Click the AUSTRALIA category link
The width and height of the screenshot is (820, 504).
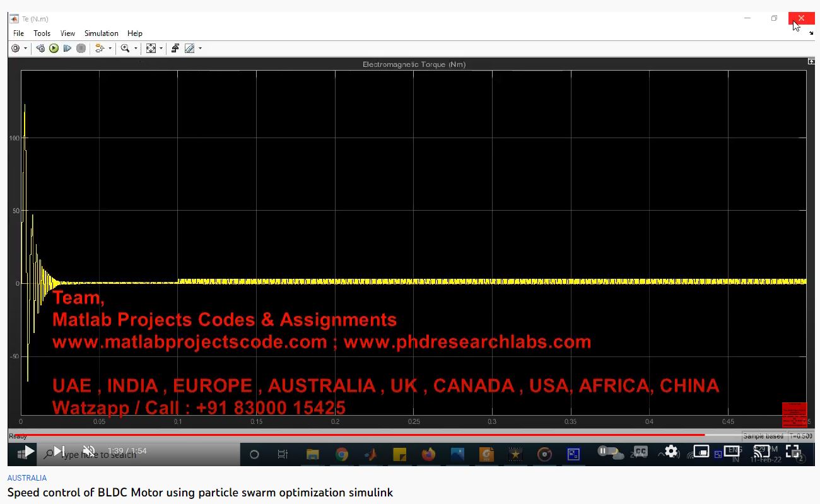pyautogui.click(x=27, y=478)
